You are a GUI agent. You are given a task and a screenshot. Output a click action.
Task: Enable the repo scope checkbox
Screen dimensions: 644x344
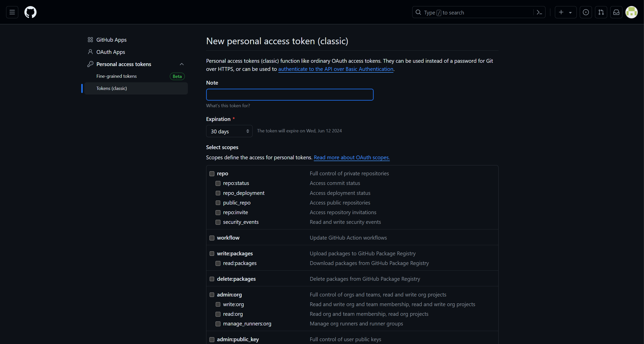212,174
